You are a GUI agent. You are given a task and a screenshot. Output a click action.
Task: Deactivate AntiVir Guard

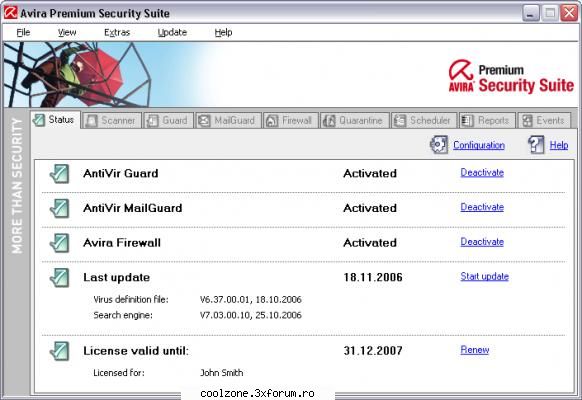point(482,173)
